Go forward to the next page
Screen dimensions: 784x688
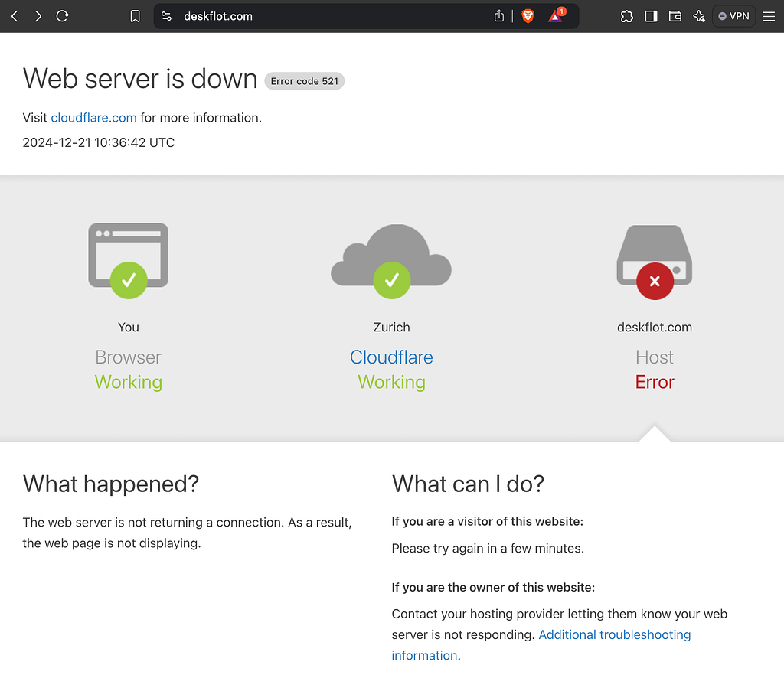coord(38,17)
